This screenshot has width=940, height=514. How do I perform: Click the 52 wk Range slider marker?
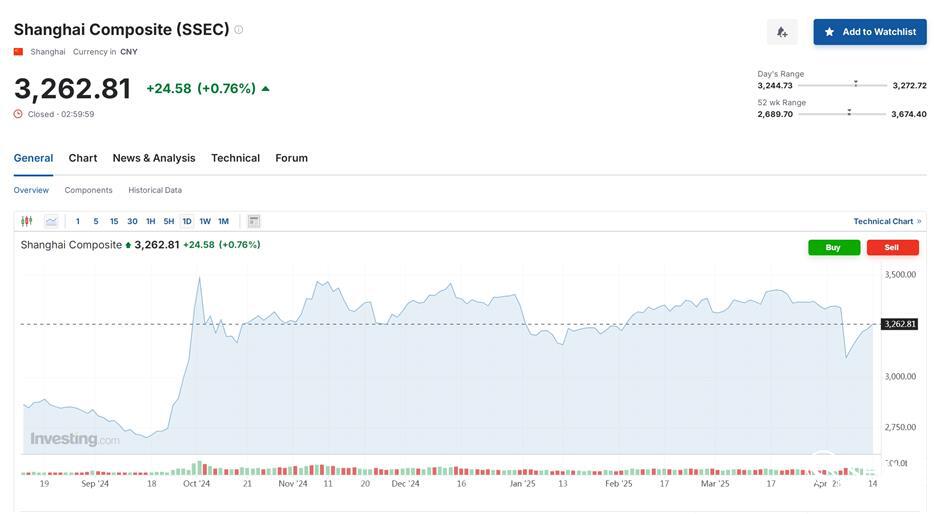[x=849, y=112]
